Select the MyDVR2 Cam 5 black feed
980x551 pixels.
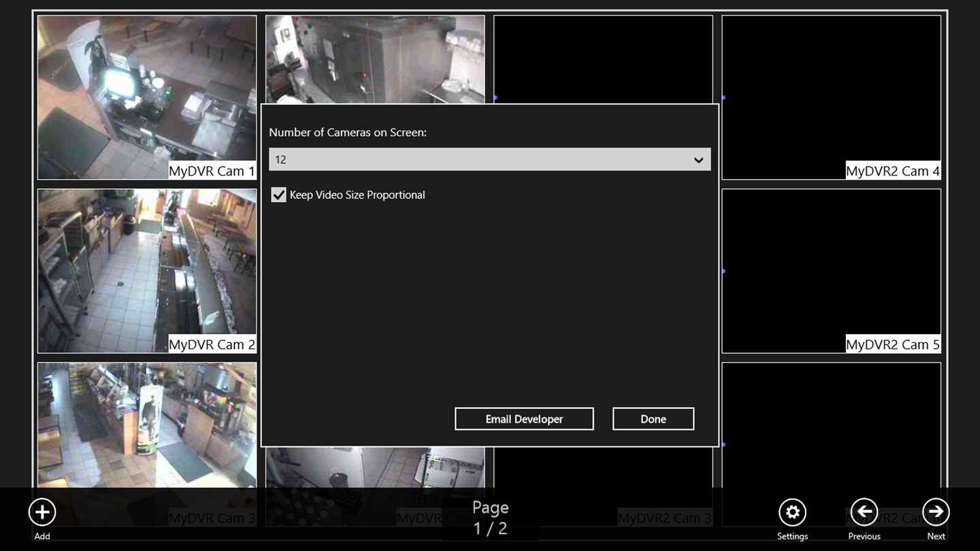pos(831,271)
